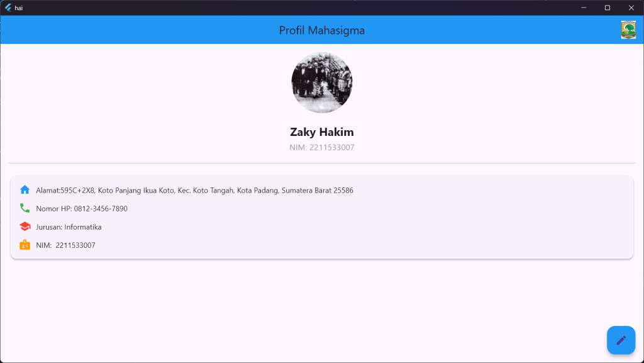Image resolution: width=644 pixels, height=363 pixels.
Task: Close the hai window
Action: coord(631,8)
